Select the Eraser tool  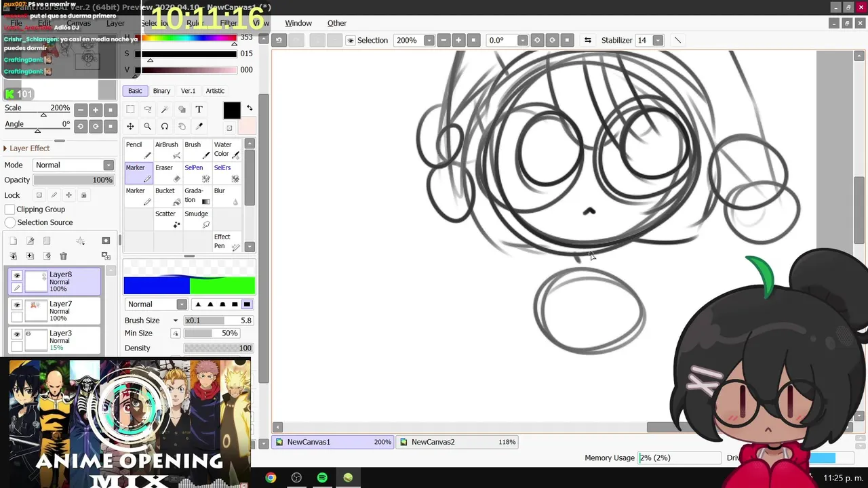pos(167,173)
